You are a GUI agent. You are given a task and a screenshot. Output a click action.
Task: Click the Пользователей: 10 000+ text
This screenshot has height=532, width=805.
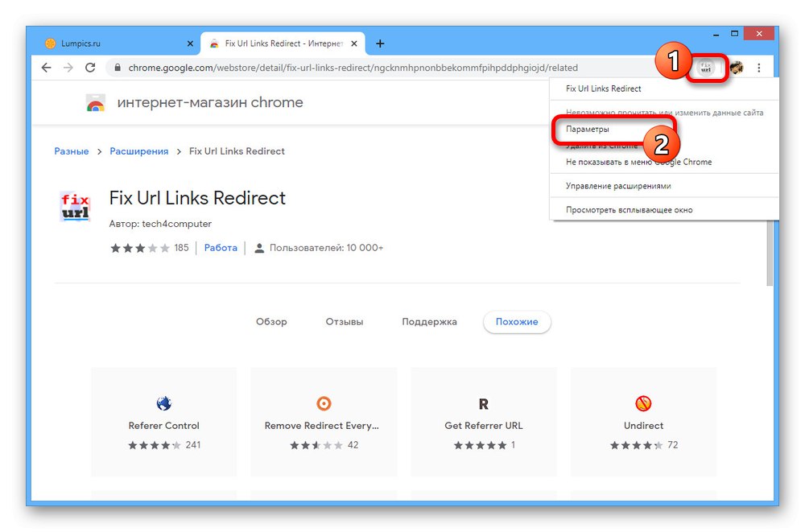pos(327,248)
